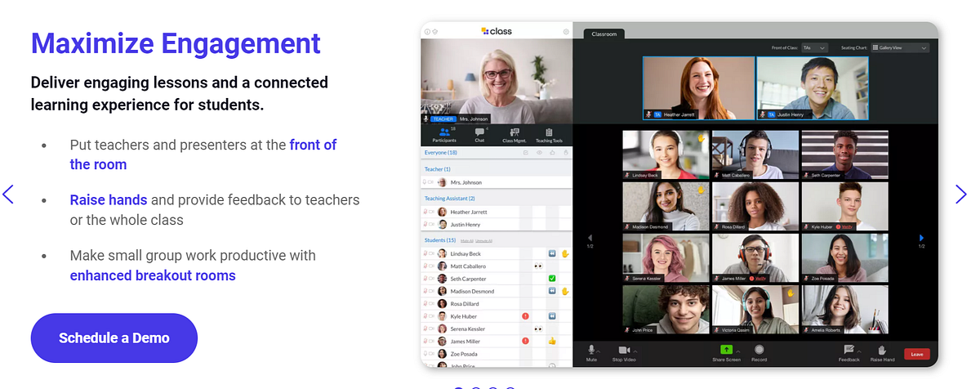Click the red Leave button
Viewport: 980px width, 389px height.
(917, 354)
